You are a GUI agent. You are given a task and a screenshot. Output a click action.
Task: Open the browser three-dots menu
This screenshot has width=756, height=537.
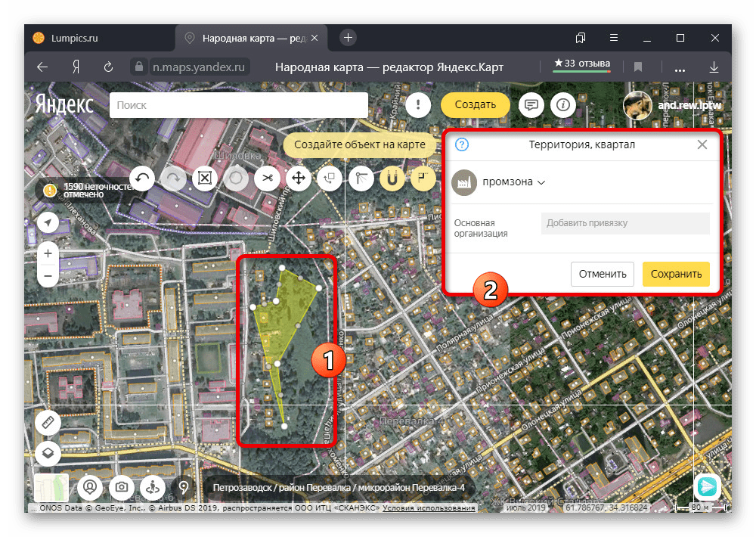pos(680,67)
